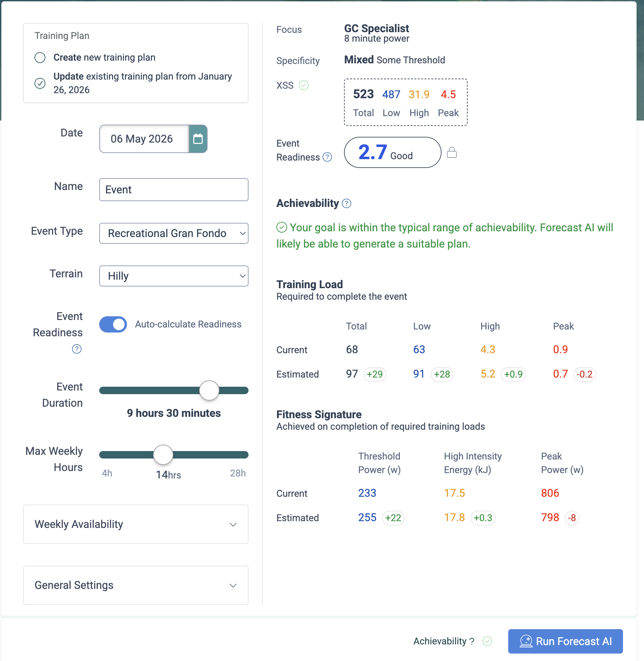Image resolution: width=644 pixels, height=661 pixels.
Task: Click the Name input field containing Event
Action: pos(174,190)
